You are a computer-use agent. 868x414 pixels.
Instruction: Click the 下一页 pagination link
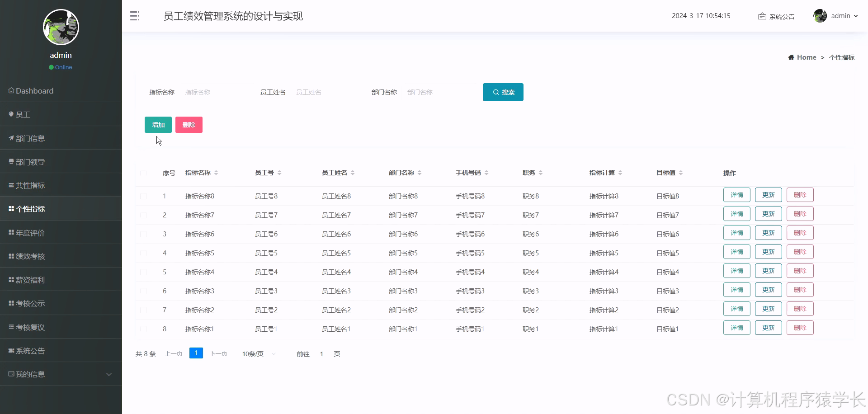pyautogui.click(x=218, y=353)
